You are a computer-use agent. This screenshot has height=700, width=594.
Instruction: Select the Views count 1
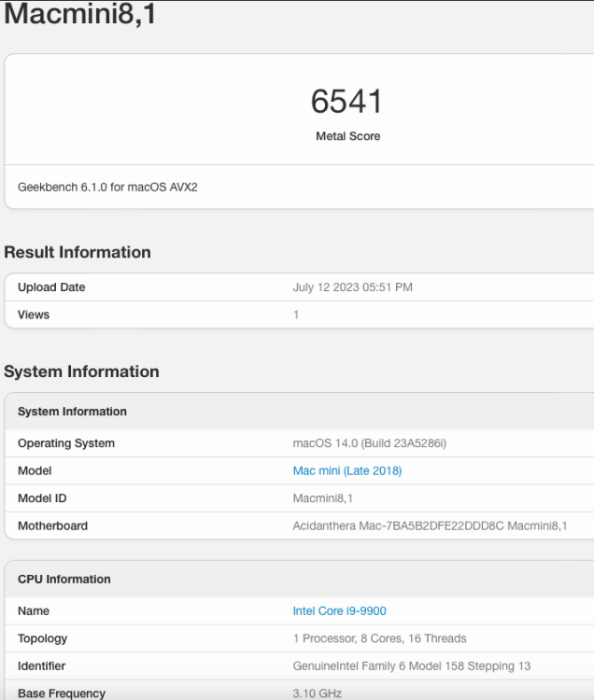(296, 315)
